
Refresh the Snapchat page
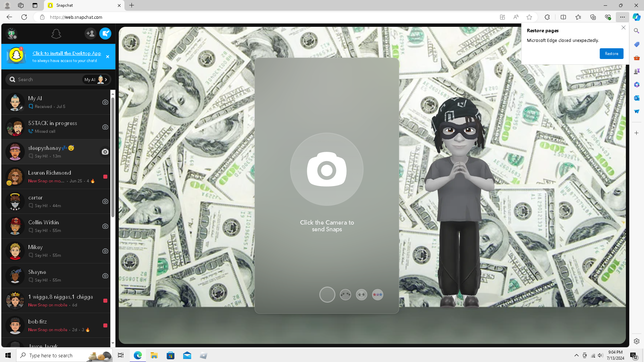click(x=24, y=17)
